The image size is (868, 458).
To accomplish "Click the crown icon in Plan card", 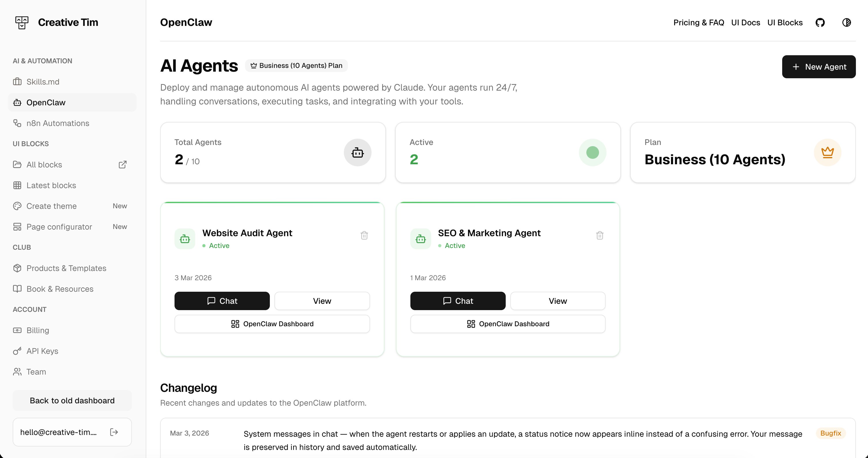I will click(x=827, y=152).
